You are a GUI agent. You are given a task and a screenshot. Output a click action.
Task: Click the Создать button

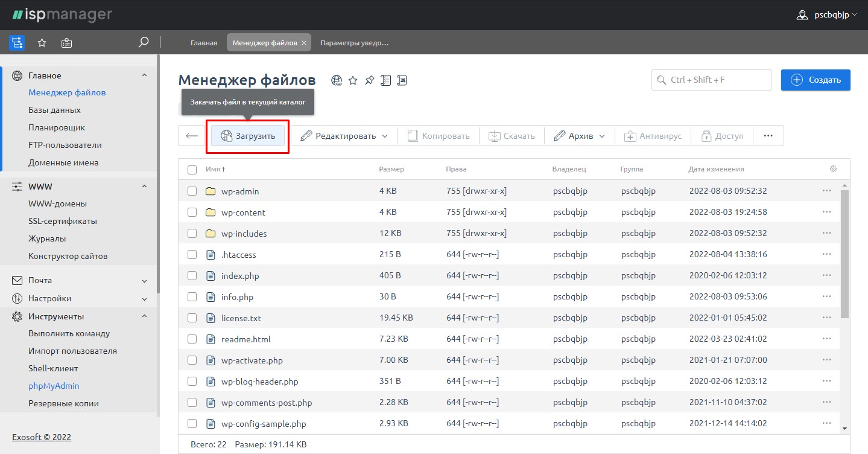tap(816, 80)
